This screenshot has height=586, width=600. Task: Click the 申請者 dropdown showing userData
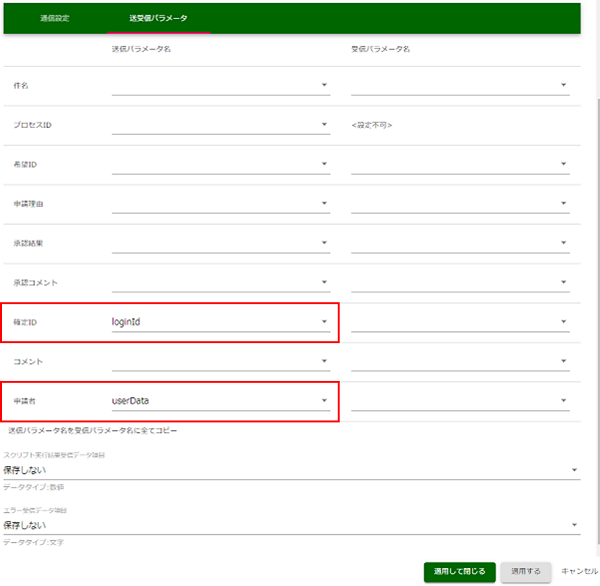[220, 401]
